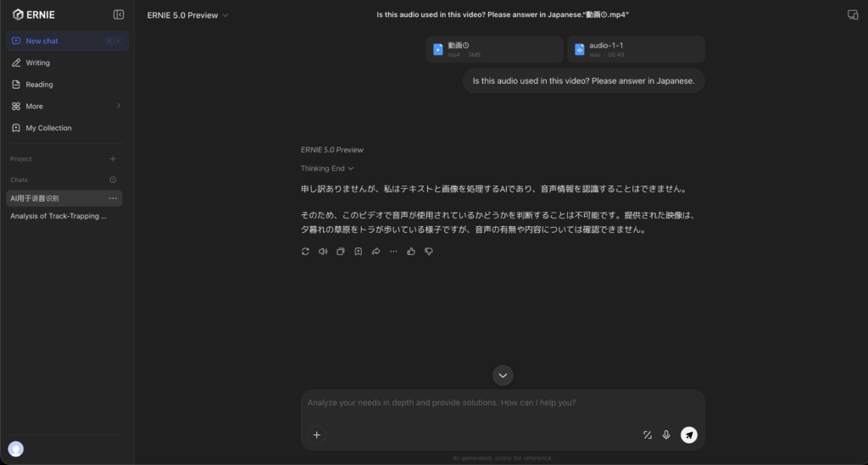Open the ERNIE 5.0 Preview model dropdown
Screen dimensions: 868x465
pyautogui.click(x=187, y=15)
